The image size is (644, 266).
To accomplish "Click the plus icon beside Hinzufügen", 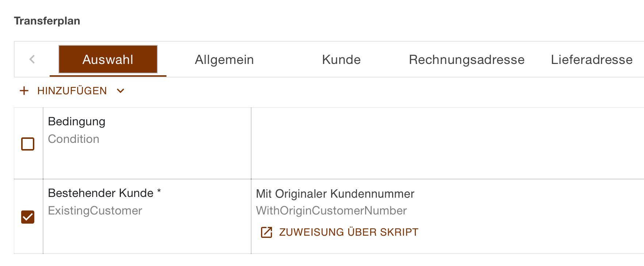I will tap(24, 91).
